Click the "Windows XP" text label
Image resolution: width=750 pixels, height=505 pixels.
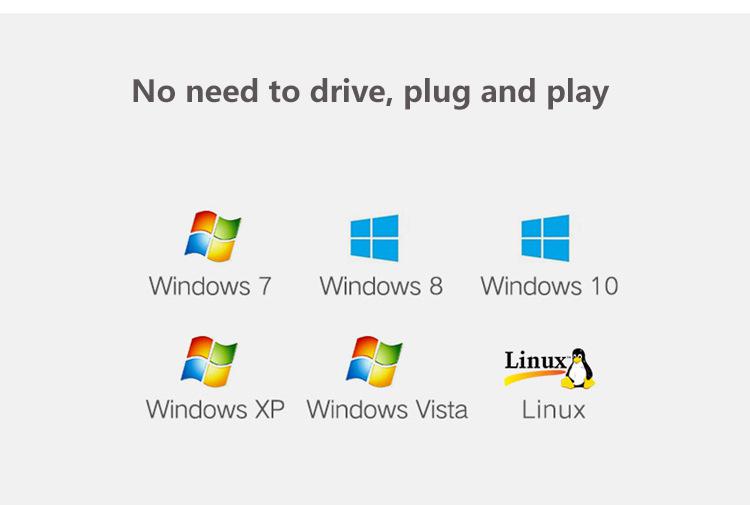click(215, 409)
